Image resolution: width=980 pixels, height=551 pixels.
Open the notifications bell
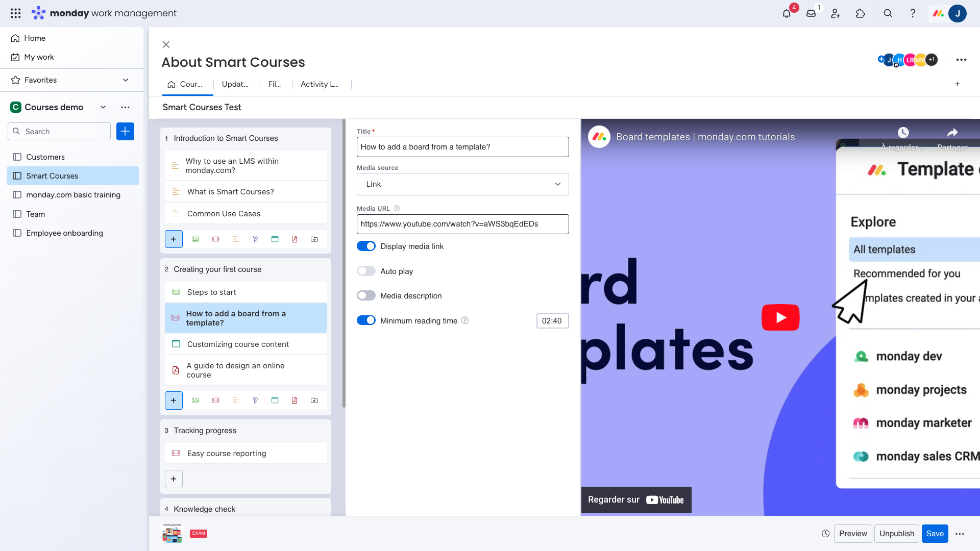pyautogui.click(x=787, y=14)
